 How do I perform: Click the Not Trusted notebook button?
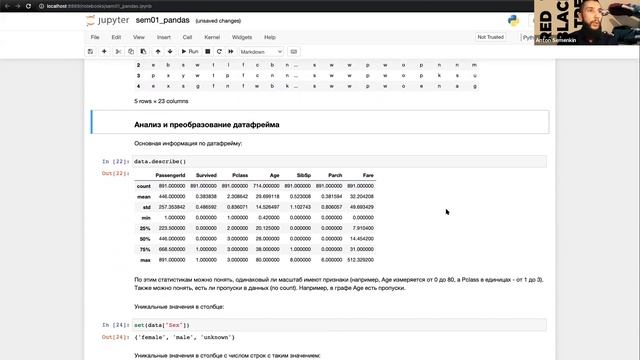tap(491, 37)
